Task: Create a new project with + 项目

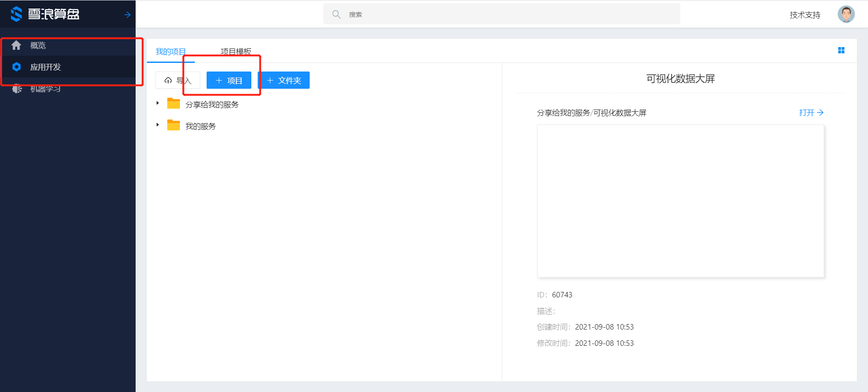Action: tap(229, 81)
